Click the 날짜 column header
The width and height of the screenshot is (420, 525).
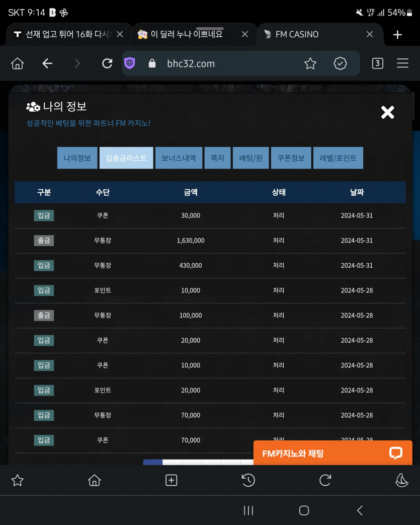click(357, 192)
